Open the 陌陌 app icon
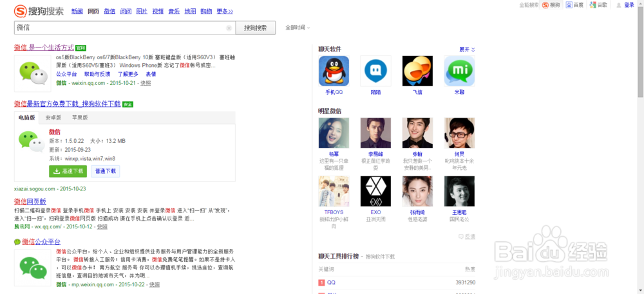 [376, 71]
